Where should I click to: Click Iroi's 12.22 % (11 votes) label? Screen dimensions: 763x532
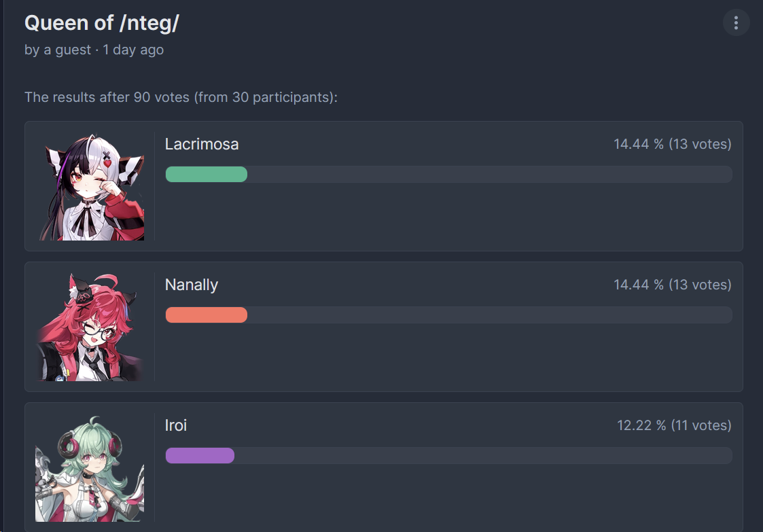(674, 425)
